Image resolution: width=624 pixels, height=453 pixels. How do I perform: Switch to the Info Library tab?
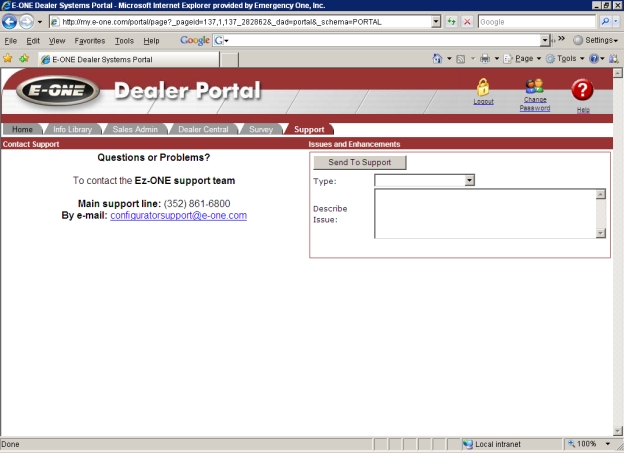coord(72,129)
